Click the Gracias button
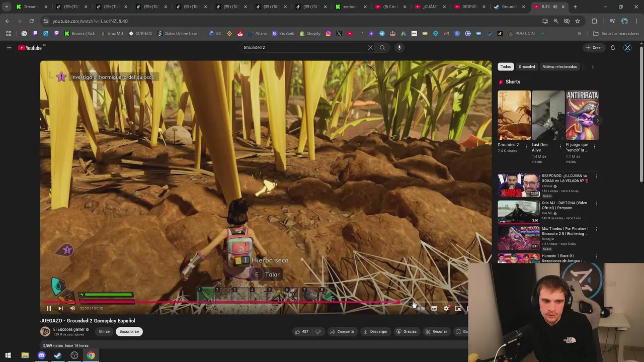 (x=406, y=331)
